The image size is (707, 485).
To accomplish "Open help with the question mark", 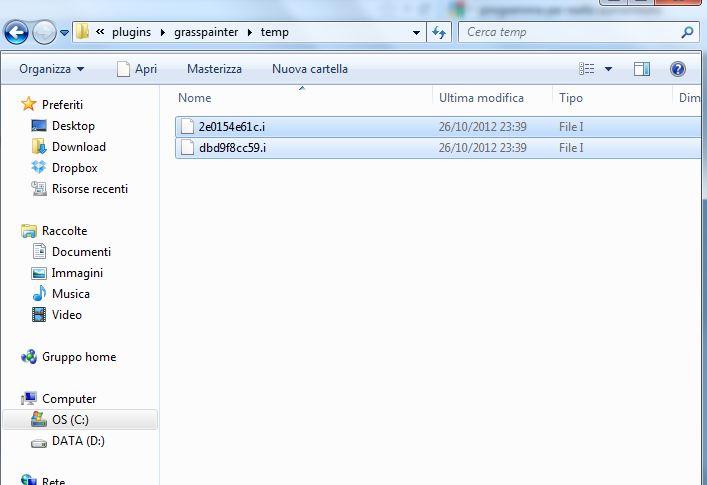I will [x=678, y=69].
